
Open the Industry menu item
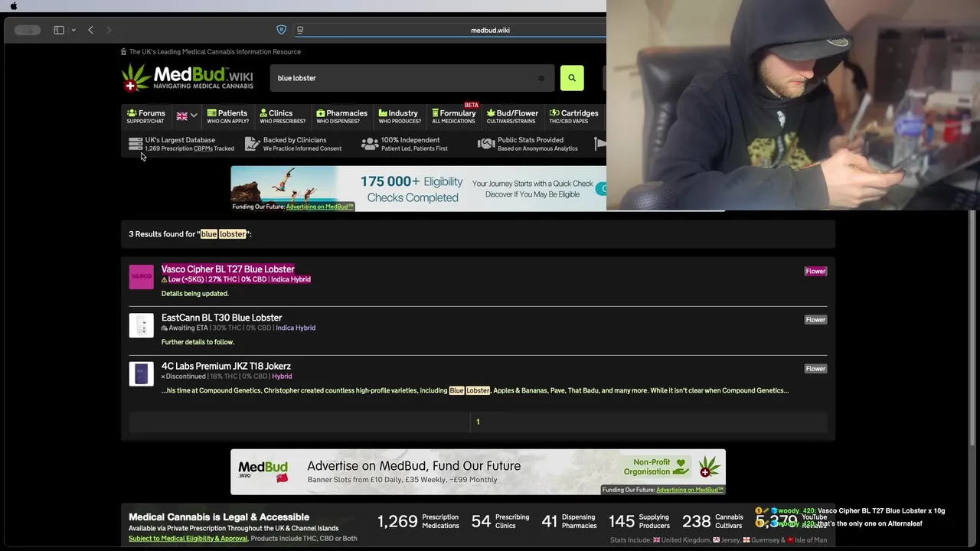click(399, 116)
